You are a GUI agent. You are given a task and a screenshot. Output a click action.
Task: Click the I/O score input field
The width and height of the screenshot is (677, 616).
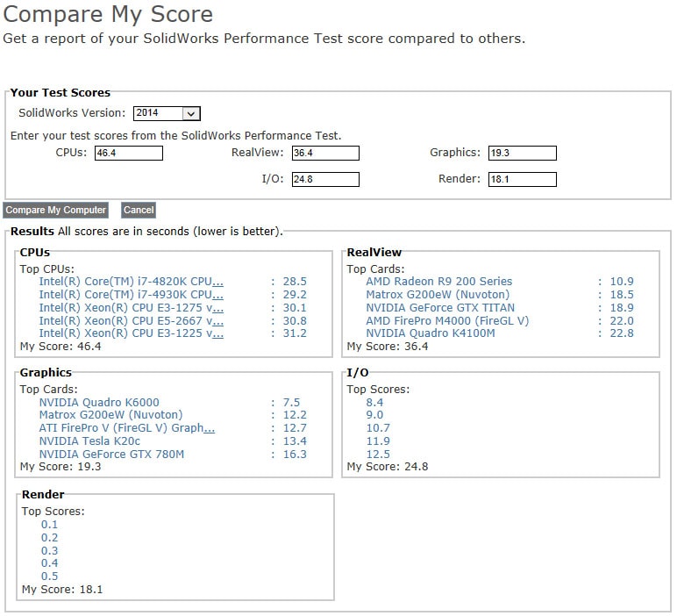coord(325,179)
